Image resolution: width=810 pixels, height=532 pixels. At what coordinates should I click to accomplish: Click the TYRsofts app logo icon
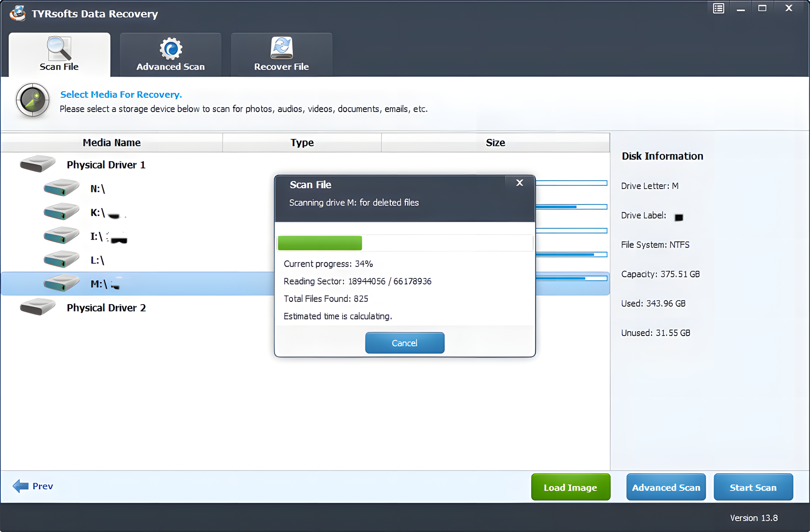(18, 14)
